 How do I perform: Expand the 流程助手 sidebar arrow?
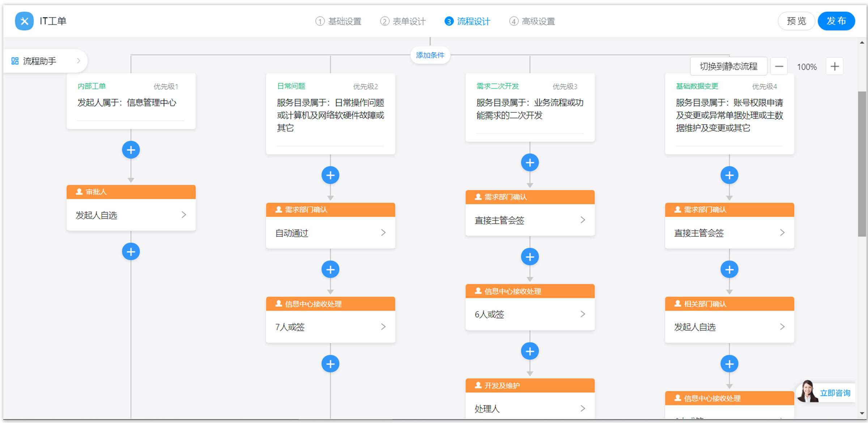click(79, 61)
